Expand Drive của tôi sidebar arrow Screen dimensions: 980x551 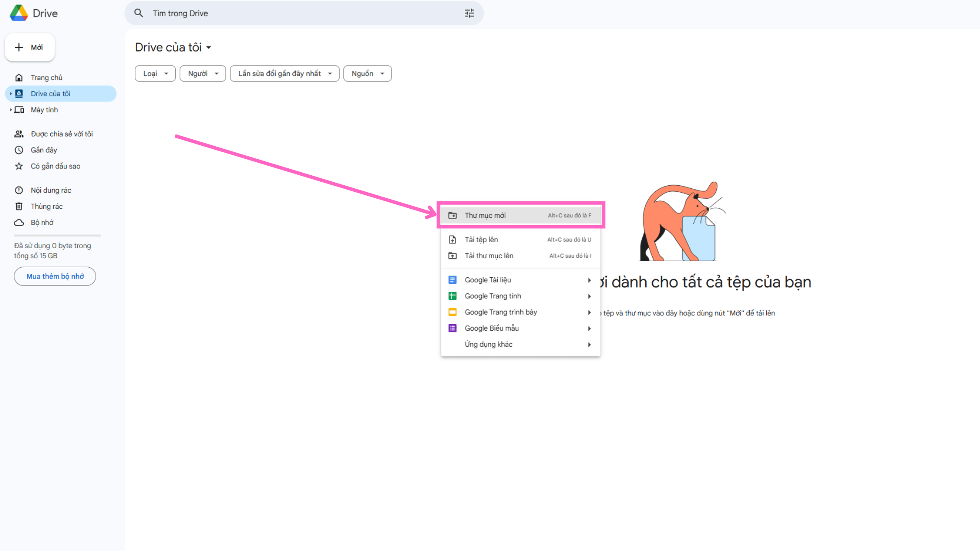pos(11,94)
